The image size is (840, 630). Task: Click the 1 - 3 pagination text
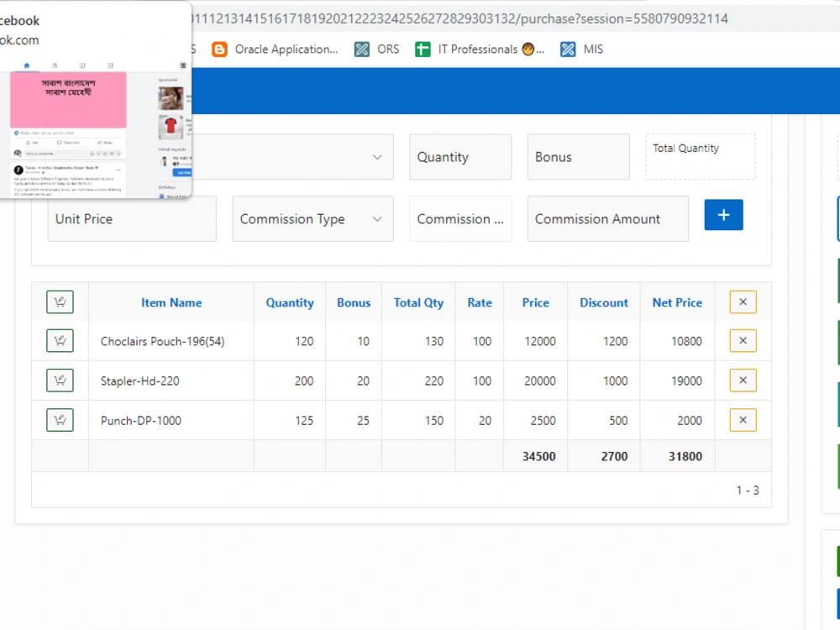pyautogui.click(x=748, y=491)
